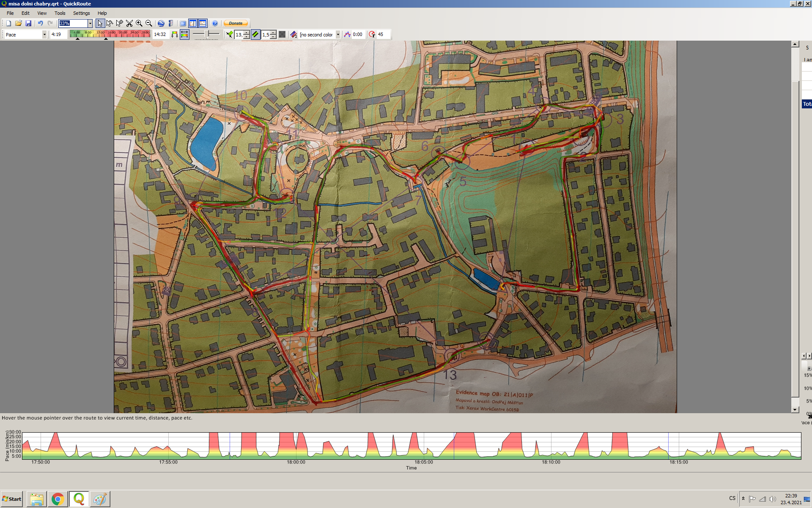812x508 pixels.
Task: Increase mask width 1,5 stepper
Action: coord(273,33)
